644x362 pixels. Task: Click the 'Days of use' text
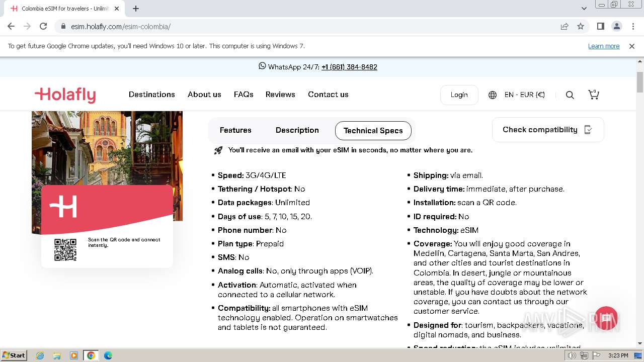click(x=239, y=217)
